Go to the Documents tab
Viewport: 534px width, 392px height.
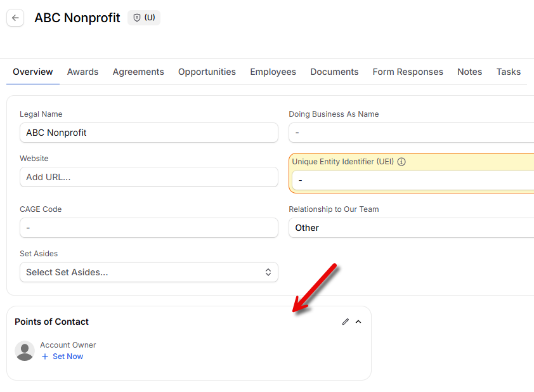pyautogui.click(x=334, y=72)
